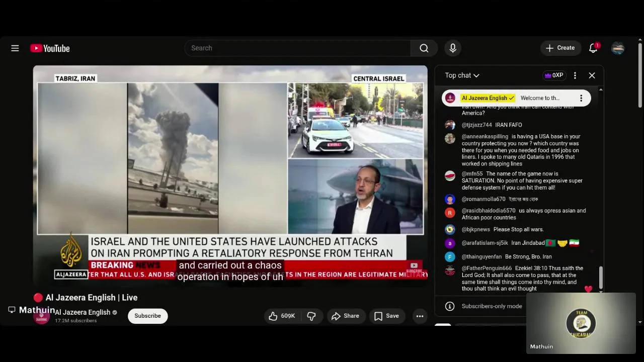Click the Mathuin Team Caucasian overlay thumbnail
This screenshot has width=644, height=362.
[581, 323]
